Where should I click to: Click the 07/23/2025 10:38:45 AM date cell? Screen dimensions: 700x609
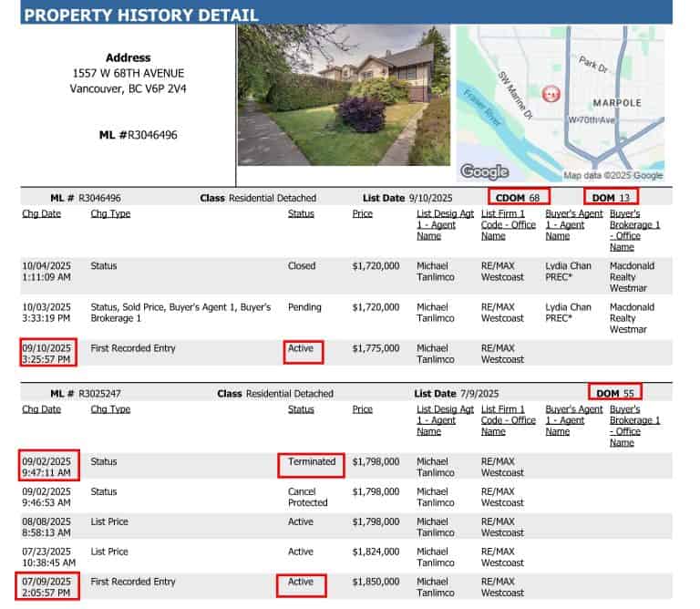click(48, 557)
